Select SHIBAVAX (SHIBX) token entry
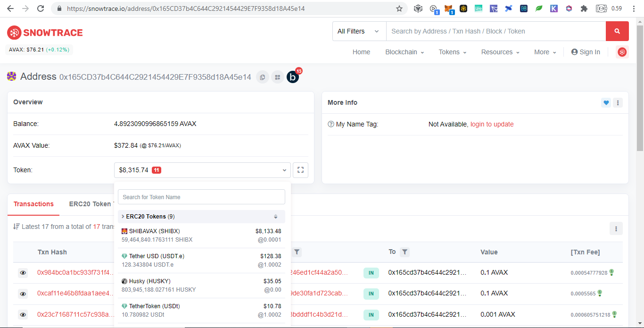Screen dimensions: 644x328 (x=201, y=235)
